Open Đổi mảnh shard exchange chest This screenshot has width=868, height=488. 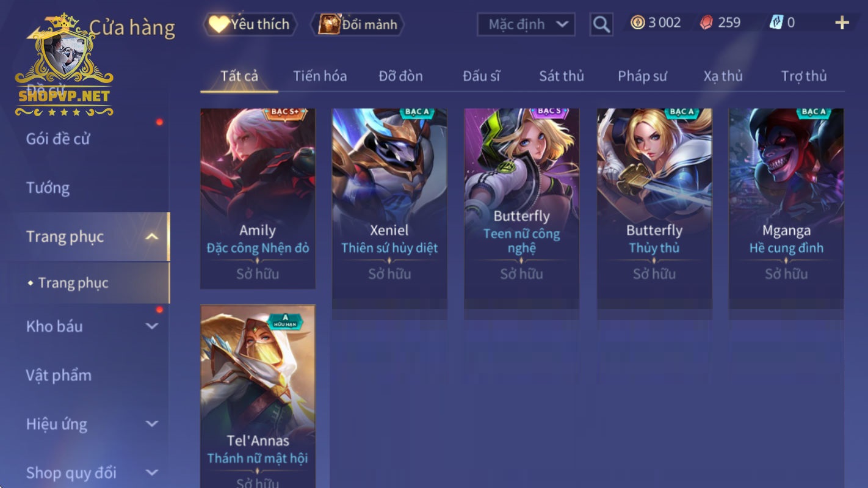coord(358,24)
